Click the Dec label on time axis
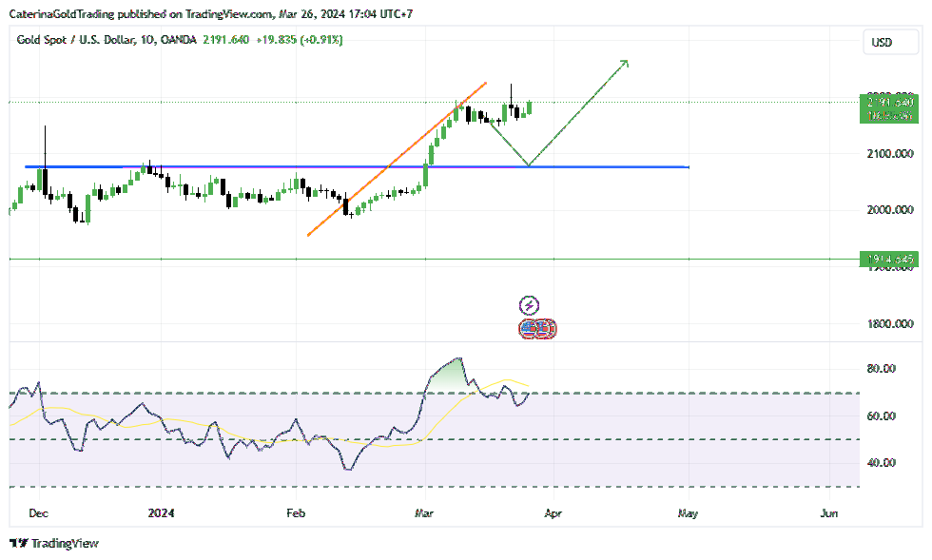This screenshot has height=560, width=932. (x=39, y=513)
